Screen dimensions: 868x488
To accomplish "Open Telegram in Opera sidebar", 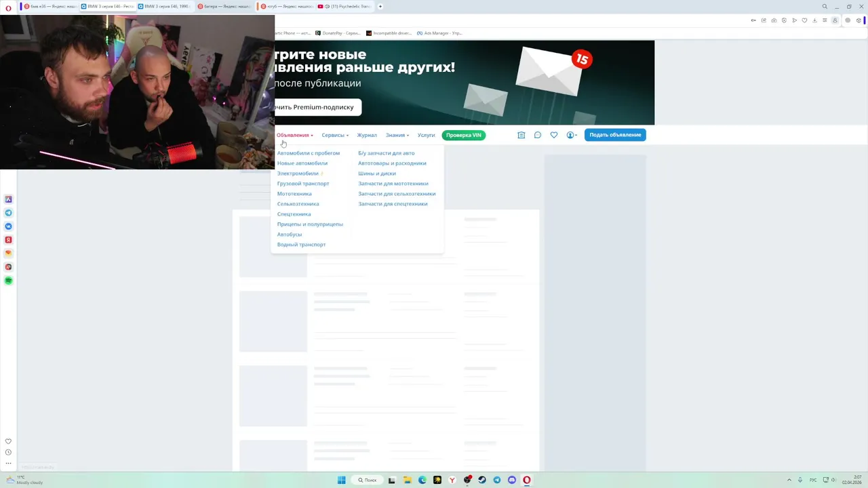I will 8,213.
